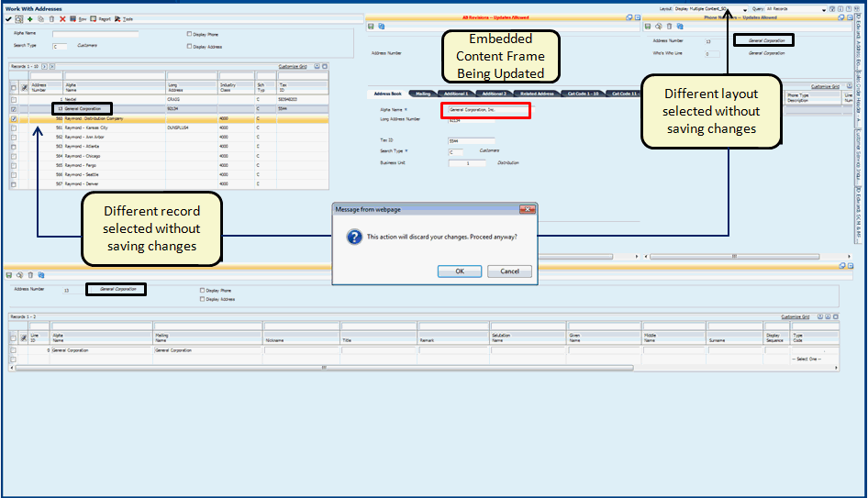The image size is (868, 498).
Task: Maximize the address grid icon
Action: pos(325,66)
